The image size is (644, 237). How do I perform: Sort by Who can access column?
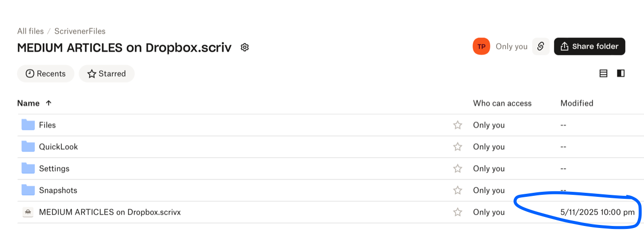pyautogui.click(x=502, y=103)
